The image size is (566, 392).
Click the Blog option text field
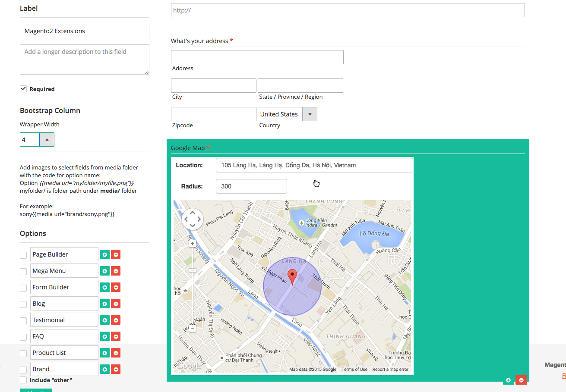pos(64,304)
